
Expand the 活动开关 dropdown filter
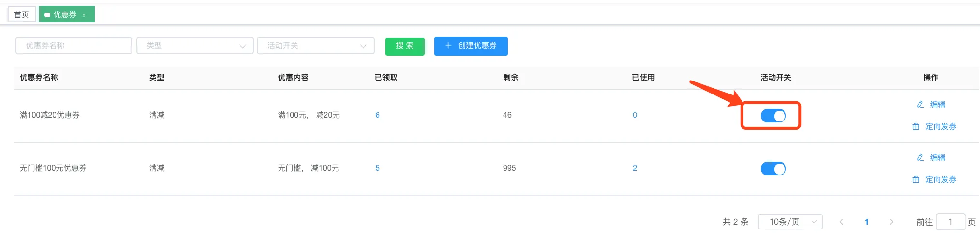click(316, 46)
